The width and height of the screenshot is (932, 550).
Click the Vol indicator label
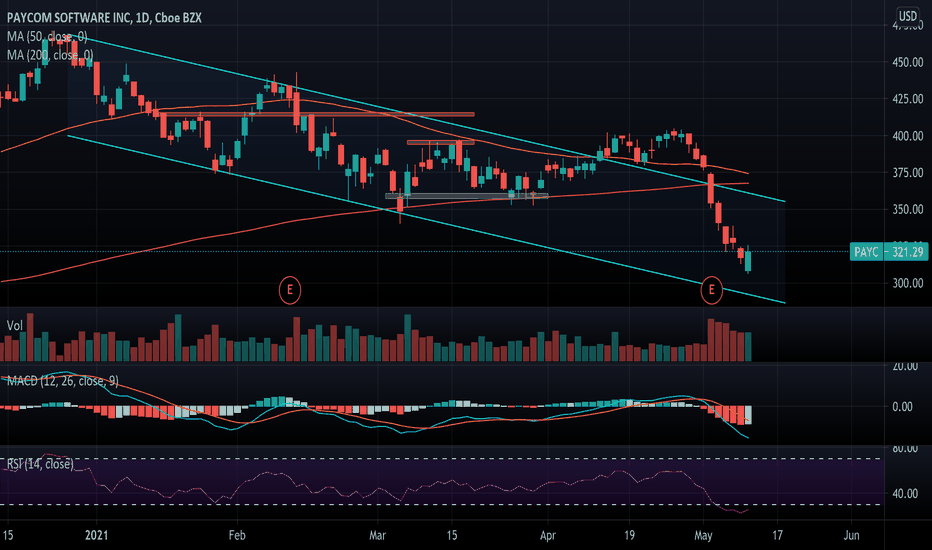click(x=14, y=326)
